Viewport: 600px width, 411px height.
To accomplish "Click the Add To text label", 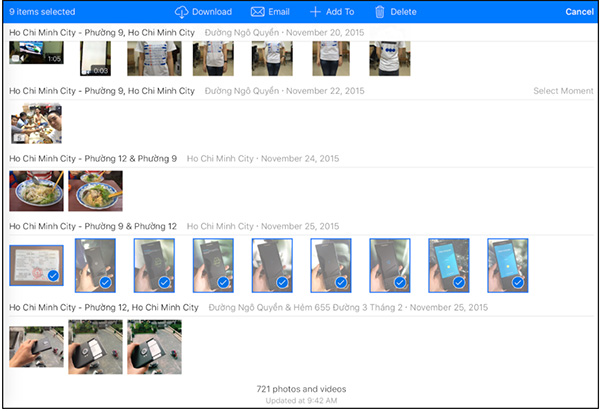I will coord(340,12).
